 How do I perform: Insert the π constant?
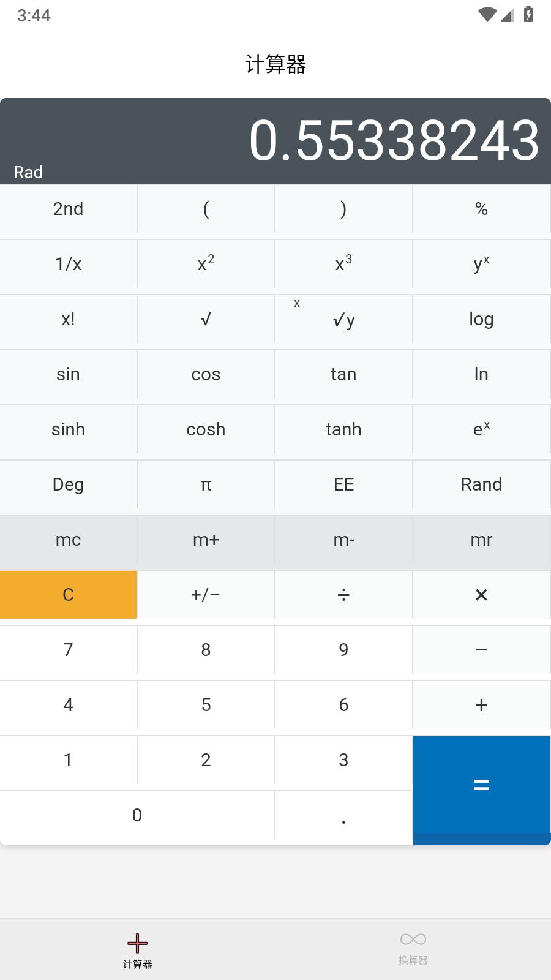point(206,484)
